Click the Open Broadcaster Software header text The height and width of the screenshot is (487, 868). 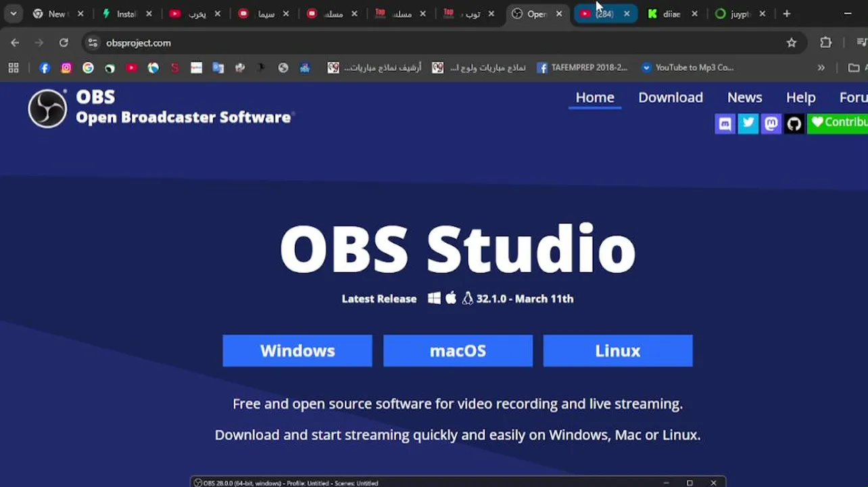click(x=183, y=117)
